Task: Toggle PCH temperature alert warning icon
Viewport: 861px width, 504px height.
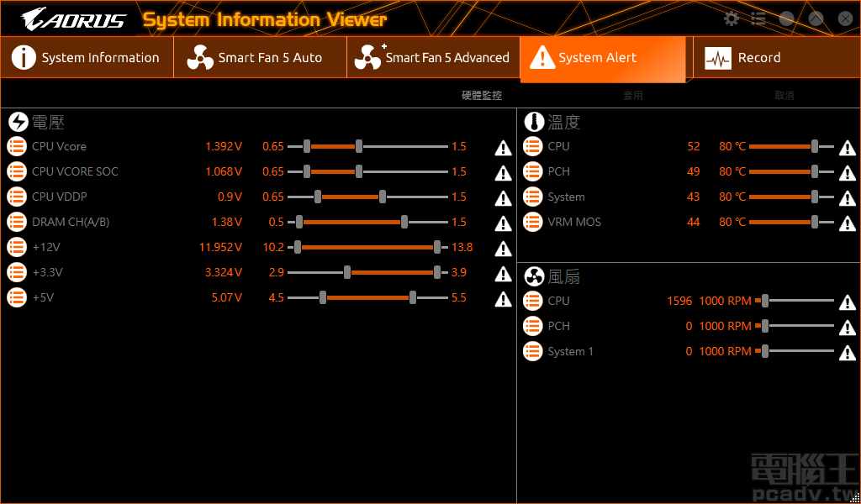Action: (x=848, y=173)
